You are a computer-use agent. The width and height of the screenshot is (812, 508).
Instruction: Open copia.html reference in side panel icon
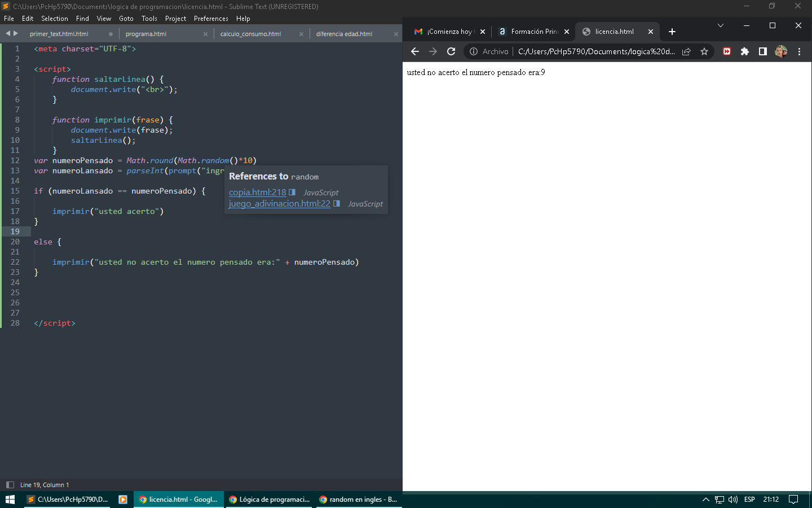(x=292, y=192)
